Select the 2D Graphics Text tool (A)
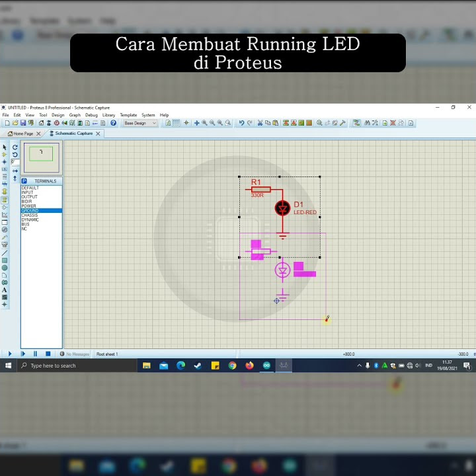Viewport: 476px width, 476px height. tap(5, 290)
